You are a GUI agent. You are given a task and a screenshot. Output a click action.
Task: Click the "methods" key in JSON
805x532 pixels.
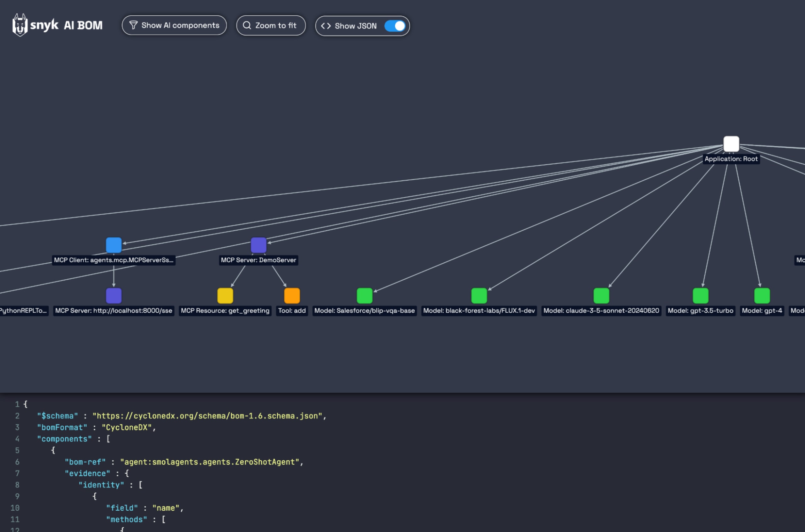127,519
